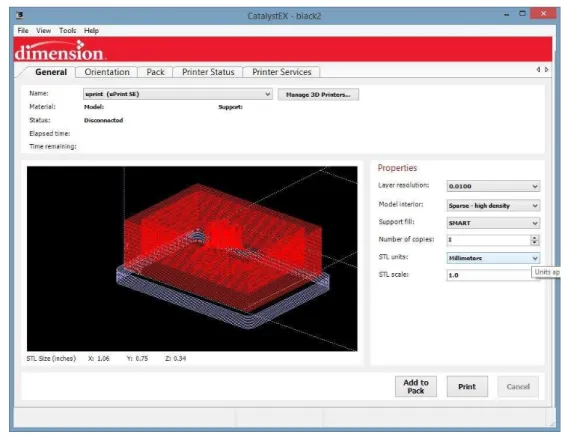Switch to the Printer Services tab

coord(281,72)
